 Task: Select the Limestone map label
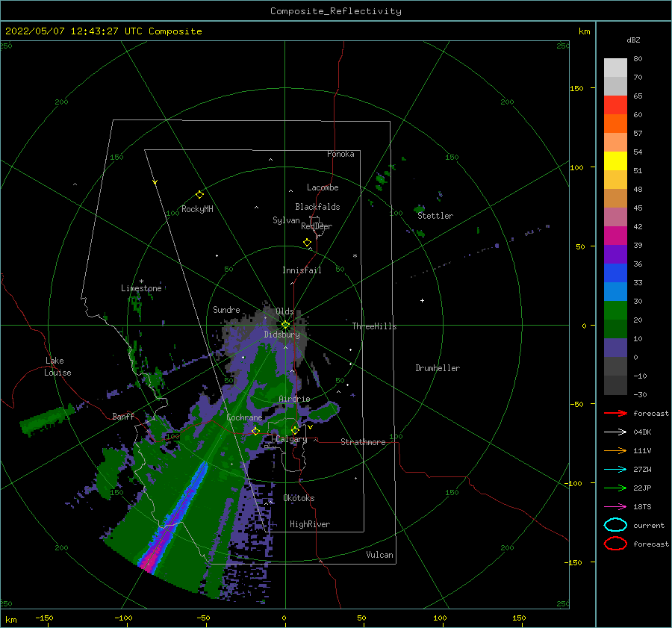(x=141, y=288)
